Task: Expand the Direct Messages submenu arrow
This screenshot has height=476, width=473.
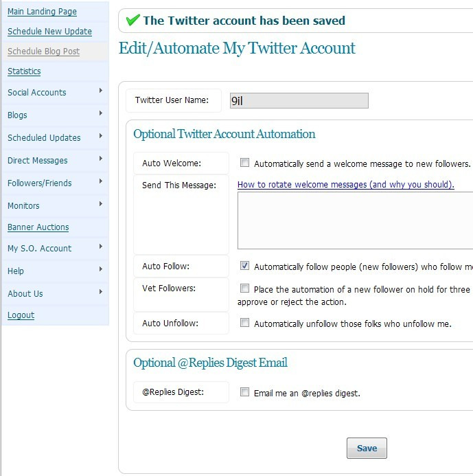Action: pos(101,159)
